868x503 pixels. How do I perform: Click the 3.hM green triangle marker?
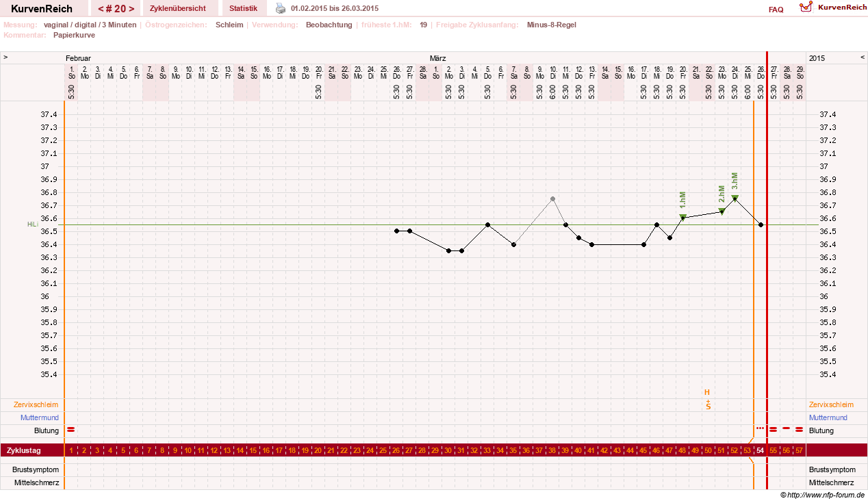735,198
